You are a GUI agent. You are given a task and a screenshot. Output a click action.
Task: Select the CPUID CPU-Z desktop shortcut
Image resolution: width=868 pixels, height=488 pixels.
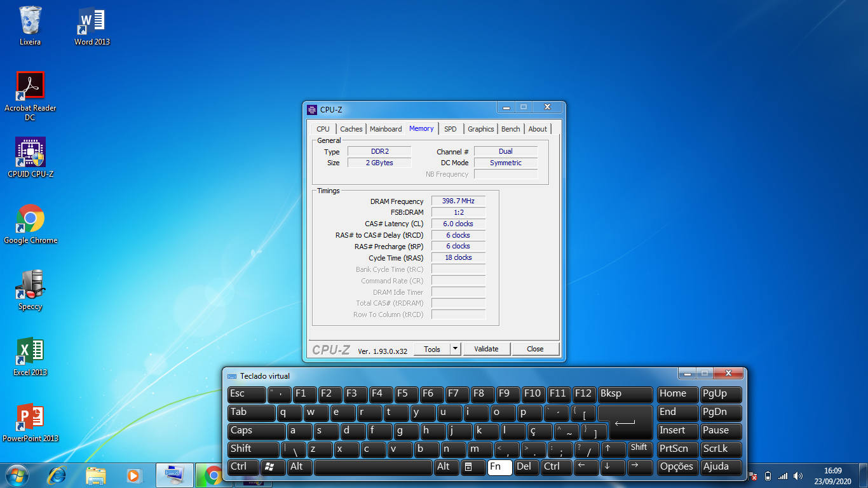point(30,157)
